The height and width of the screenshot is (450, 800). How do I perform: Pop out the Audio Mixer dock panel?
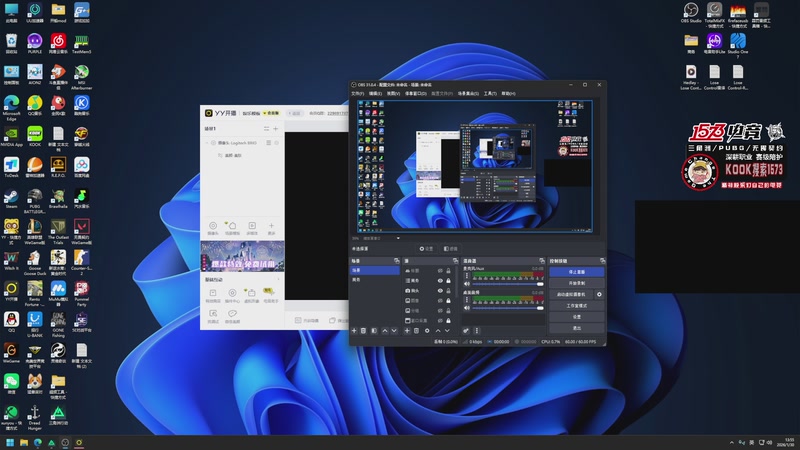542,261
